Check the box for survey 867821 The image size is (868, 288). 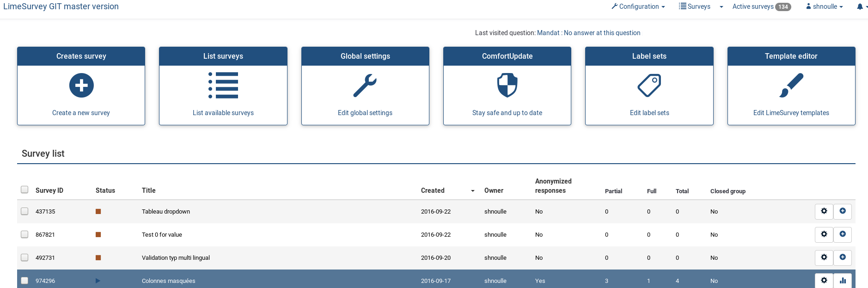pos(24,234)
